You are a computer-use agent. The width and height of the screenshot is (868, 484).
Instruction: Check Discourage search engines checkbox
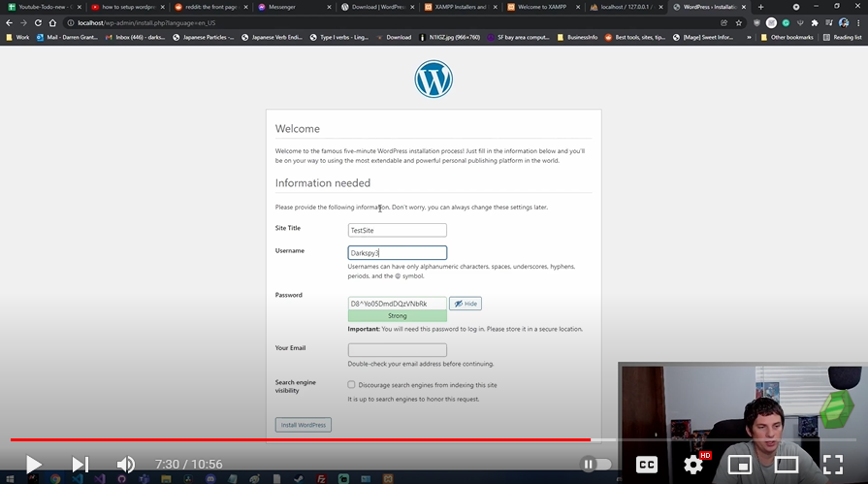click(x=351, y=384)
